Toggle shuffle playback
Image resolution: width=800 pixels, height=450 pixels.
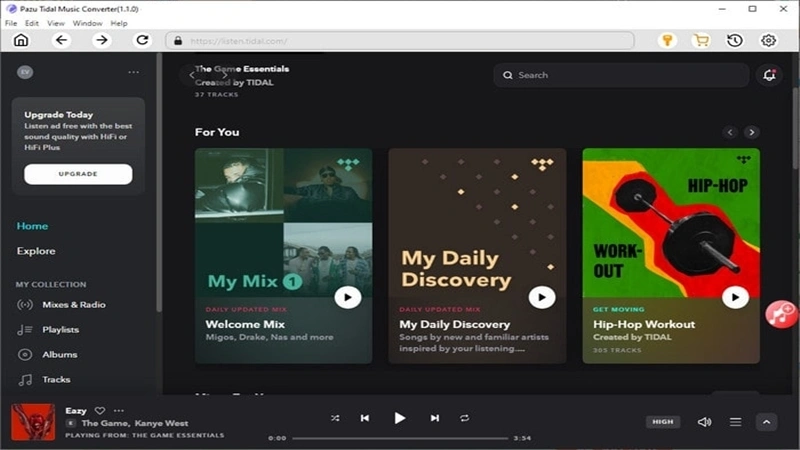pos(335,418)
